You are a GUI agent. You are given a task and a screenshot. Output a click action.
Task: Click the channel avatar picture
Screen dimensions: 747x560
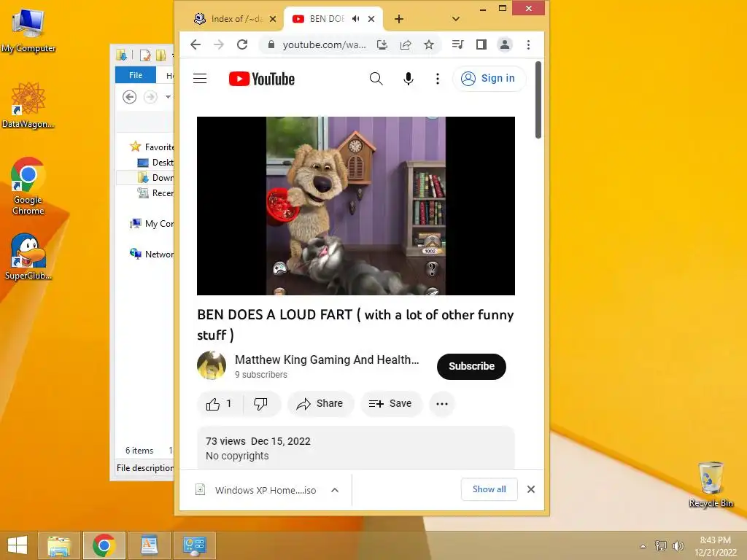tap(212, 365)
